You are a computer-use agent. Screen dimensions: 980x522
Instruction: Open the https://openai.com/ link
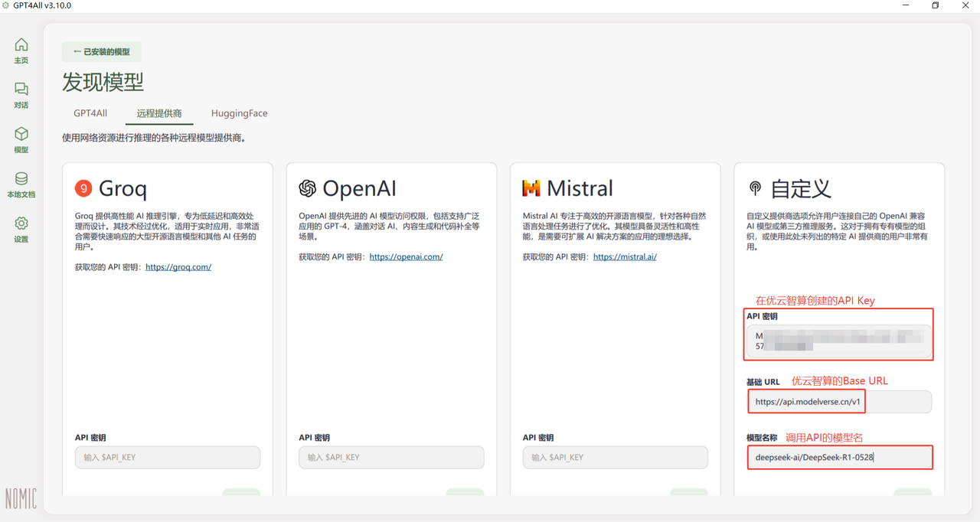[x=406, y=256]
